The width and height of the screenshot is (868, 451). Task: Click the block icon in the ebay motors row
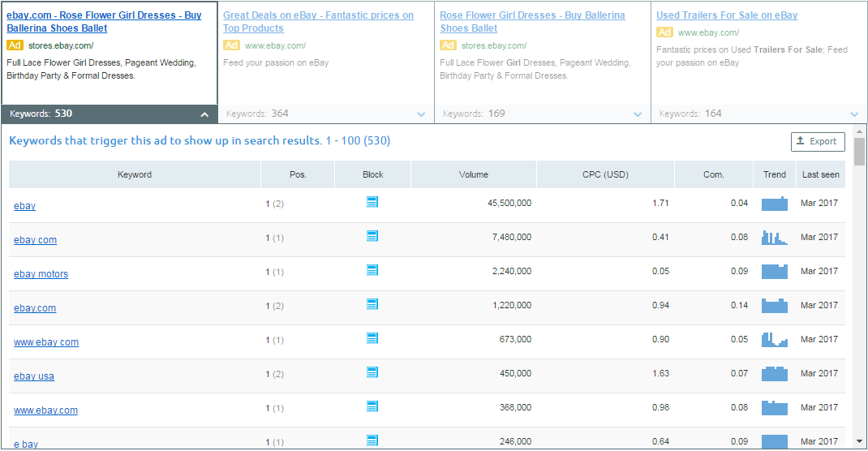(372, 270)
